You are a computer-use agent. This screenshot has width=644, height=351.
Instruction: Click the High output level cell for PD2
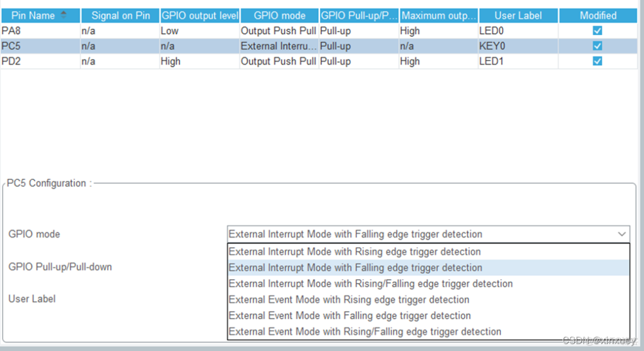pyautogui.click(x=200, y=61)
